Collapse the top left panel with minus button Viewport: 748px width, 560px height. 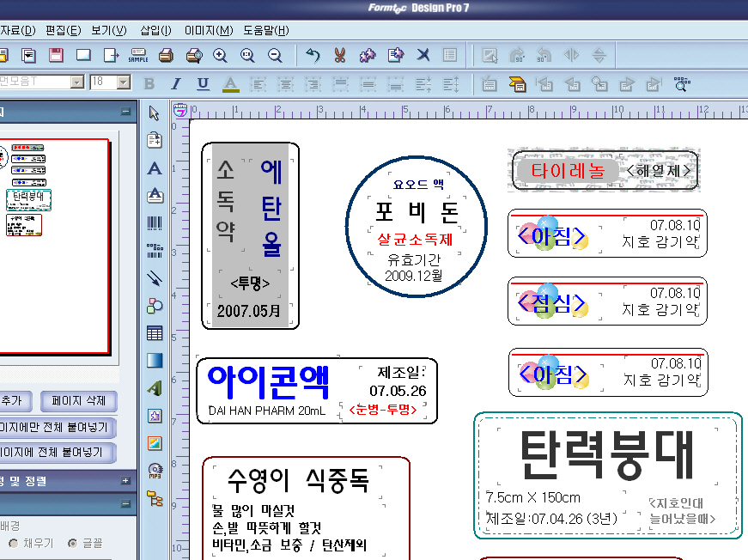coord(125,112)
